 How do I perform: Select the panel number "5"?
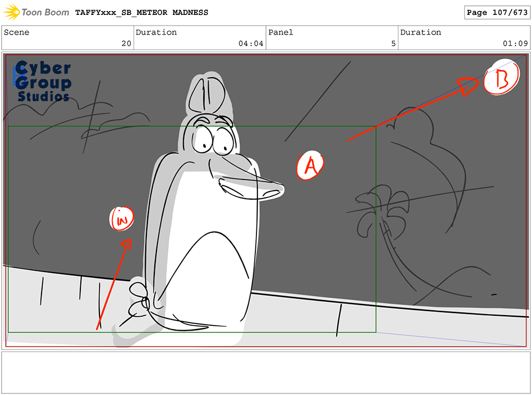pos(393,44)
